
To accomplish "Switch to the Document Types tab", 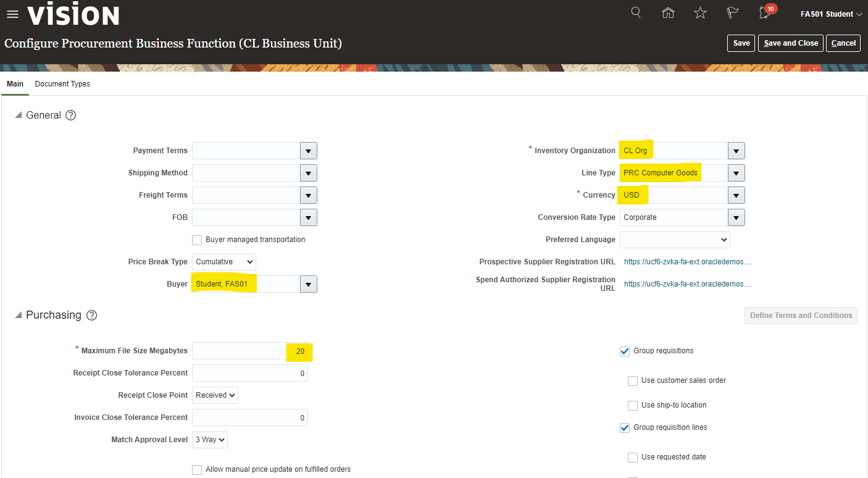I will pyautogui.click(x=62, y=84).
